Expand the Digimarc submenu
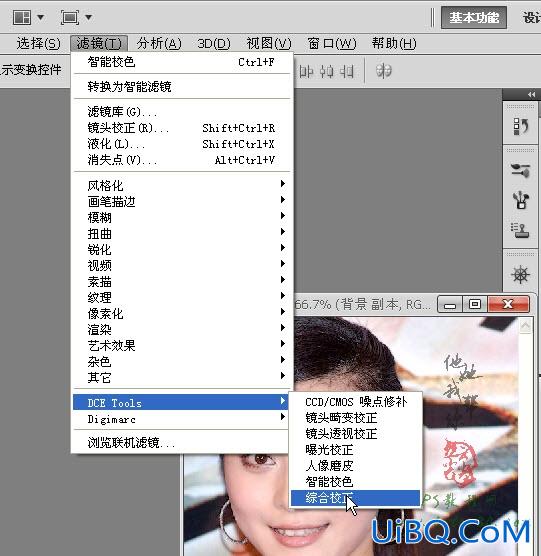This screenshot has width=541, height=556. 181,419
